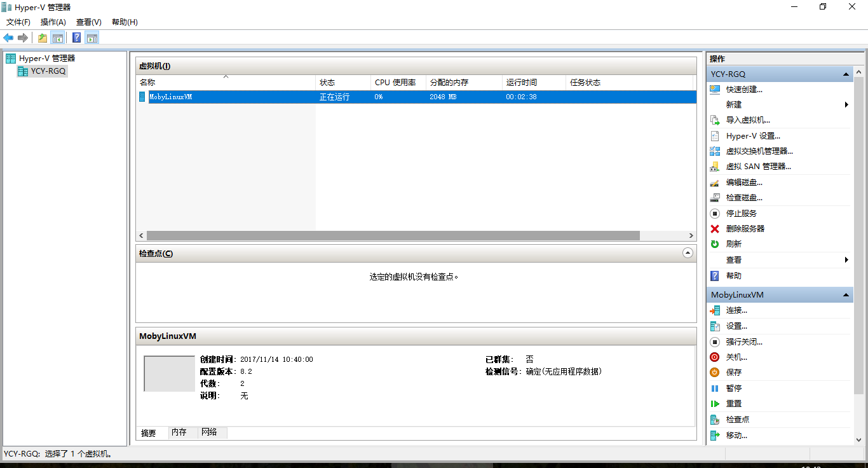Click 快速创建... action link

(x=744, y=90)
